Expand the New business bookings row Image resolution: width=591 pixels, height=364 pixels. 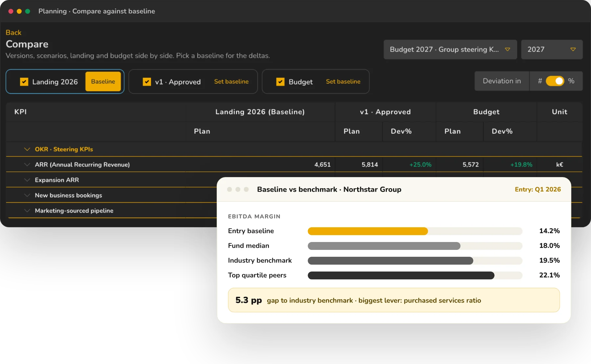coord(27,195)
